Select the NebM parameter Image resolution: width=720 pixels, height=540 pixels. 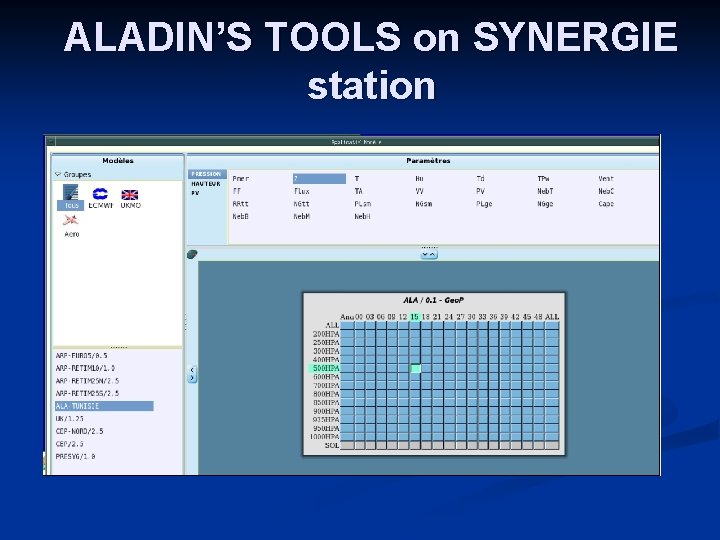point(302,216)
